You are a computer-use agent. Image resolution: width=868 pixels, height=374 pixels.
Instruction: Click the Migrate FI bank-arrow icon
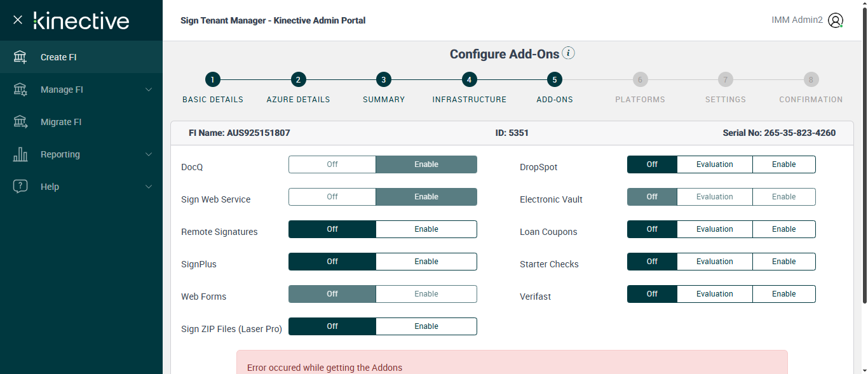coord(20,122)
